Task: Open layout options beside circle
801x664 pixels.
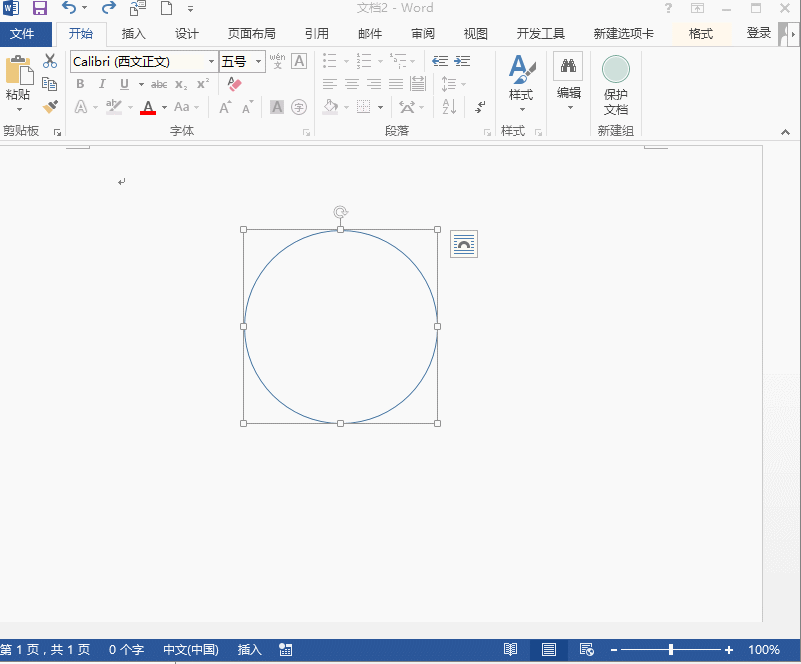Action: pos(464,244)
